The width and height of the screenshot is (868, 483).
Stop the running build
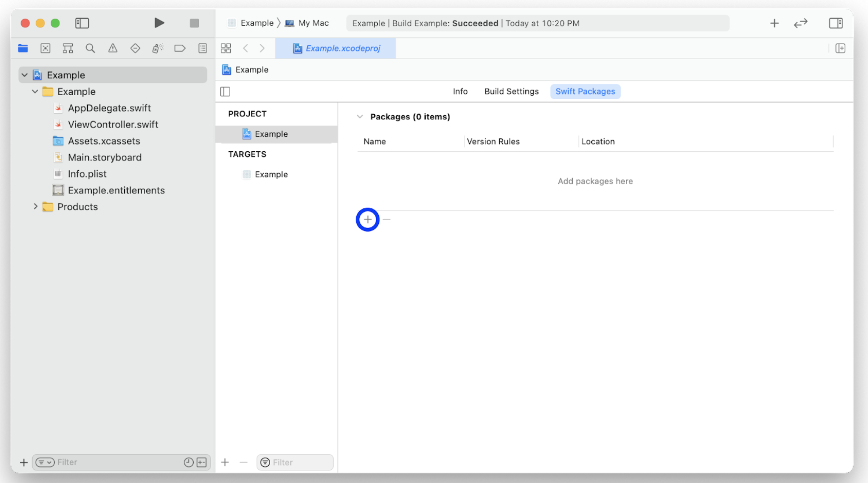coord(194,23)
